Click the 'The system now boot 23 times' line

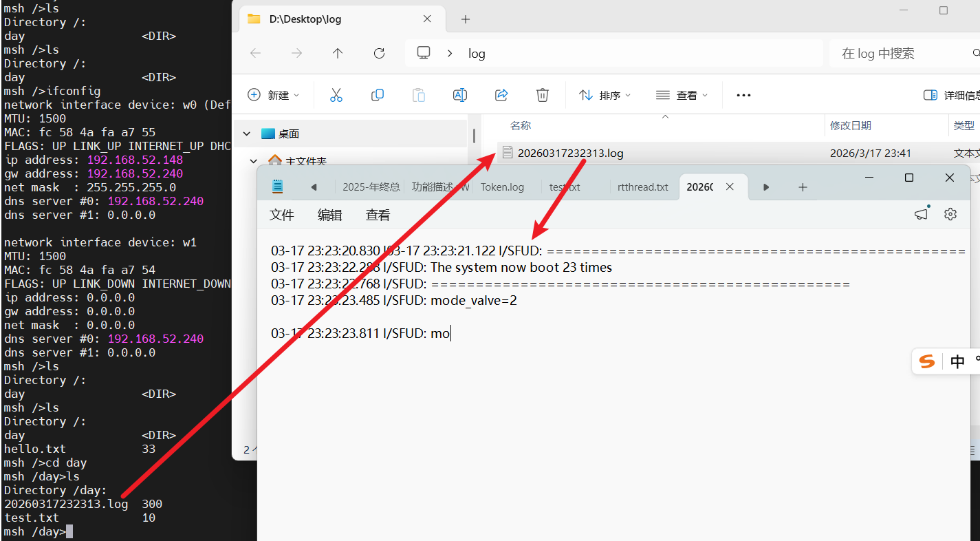[x=442, y=267]
